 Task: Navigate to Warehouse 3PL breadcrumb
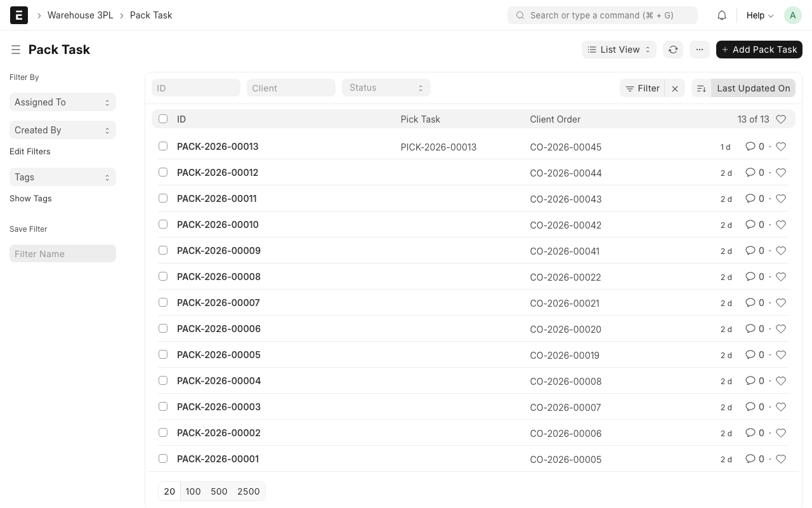click(80, 15)
